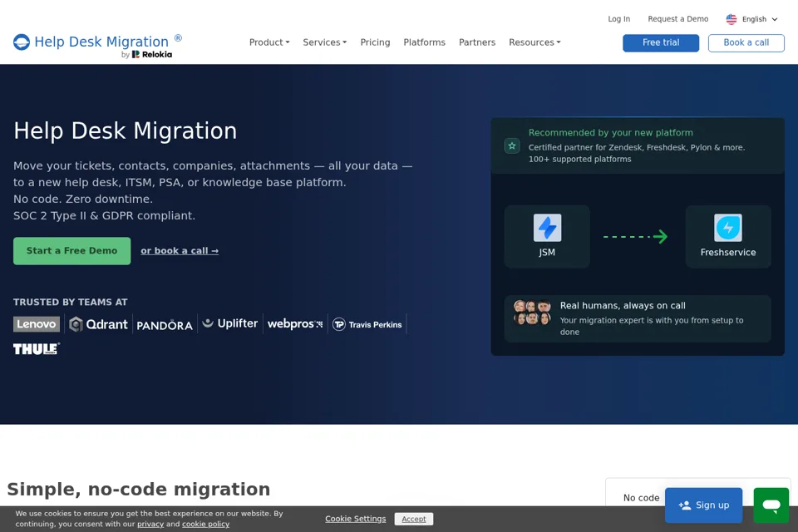
Task: Click the Sign up button
Action: [703, 505]
